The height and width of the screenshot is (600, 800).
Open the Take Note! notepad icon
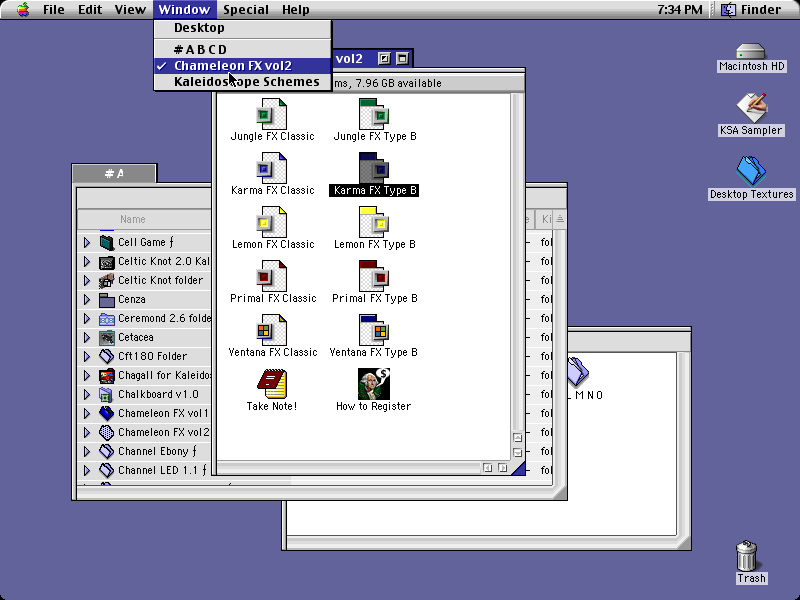coord(271,384)
